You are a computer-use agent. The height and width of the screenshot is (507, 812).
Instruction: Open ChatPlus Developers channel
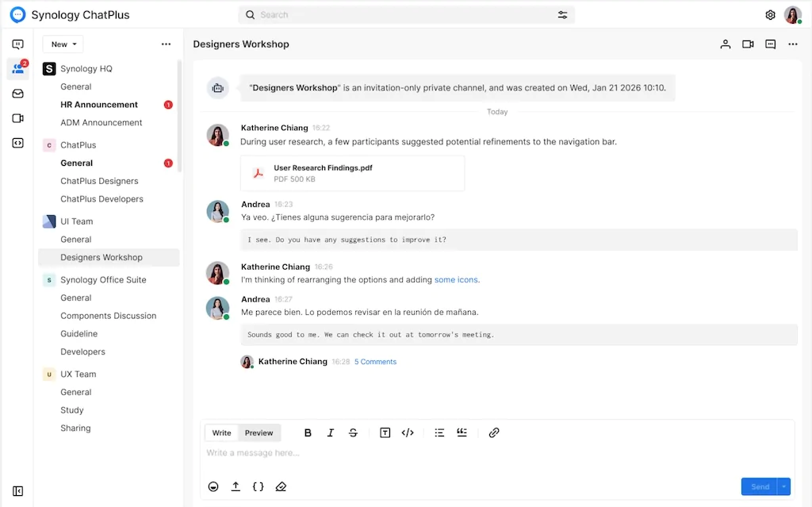(x=101, y=199)
